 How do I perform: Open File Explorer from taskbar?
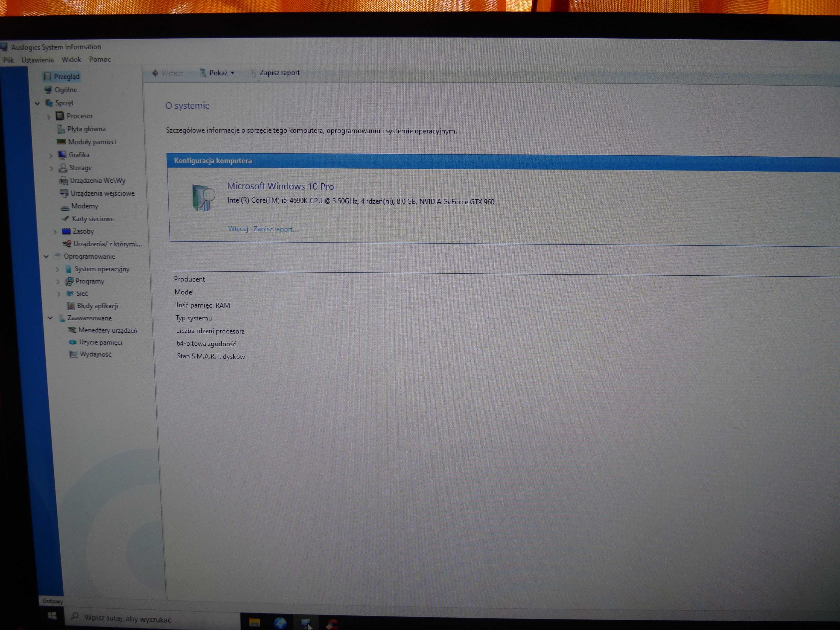click(x=254, y=622)
